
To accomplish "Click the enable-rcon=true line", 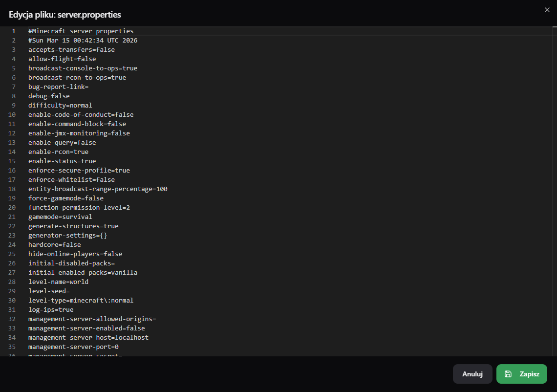I will point(58,152).
